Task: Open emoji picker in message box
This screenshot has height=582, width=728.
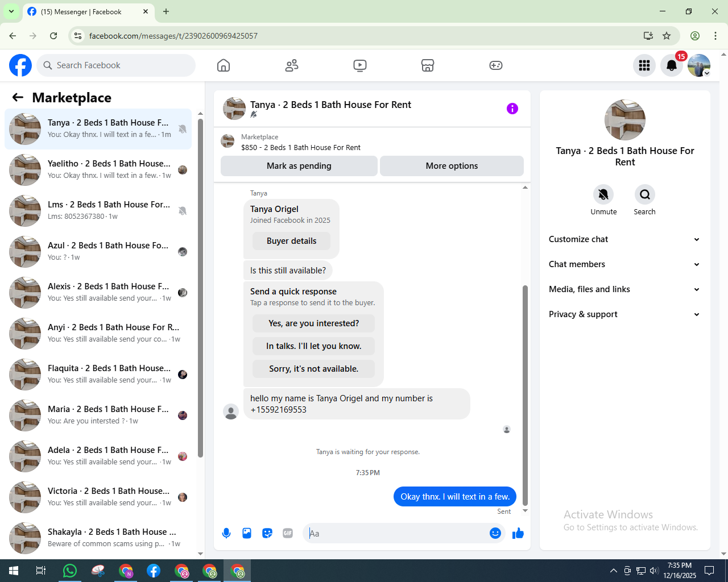Action: point(495,533)
